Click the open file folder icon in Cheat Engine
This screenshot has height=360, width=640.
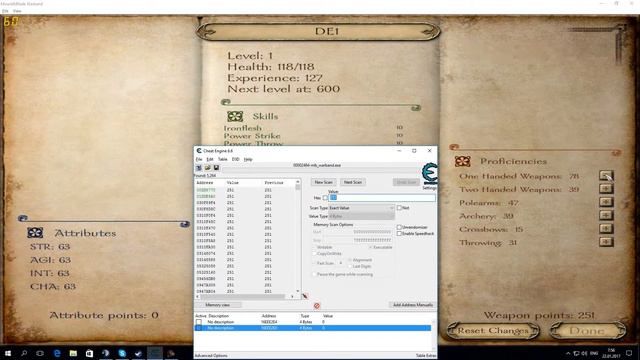[x=208, y=168]
